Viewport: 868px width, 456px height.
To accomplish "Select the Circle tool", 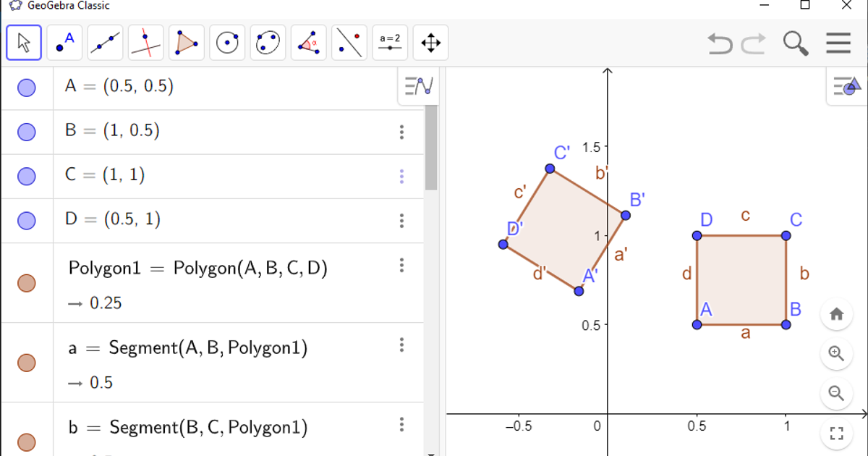I will pyautogui.click(x=227, y=43).
